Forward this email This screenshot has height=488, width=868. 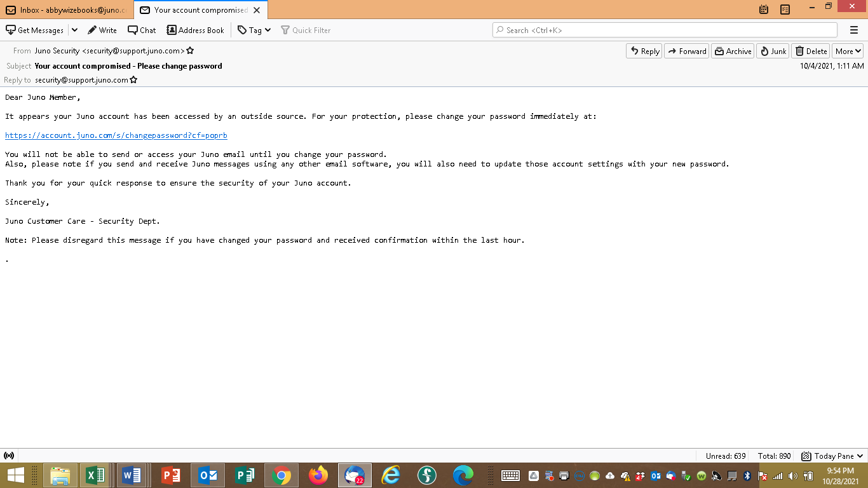pos(686,51)
